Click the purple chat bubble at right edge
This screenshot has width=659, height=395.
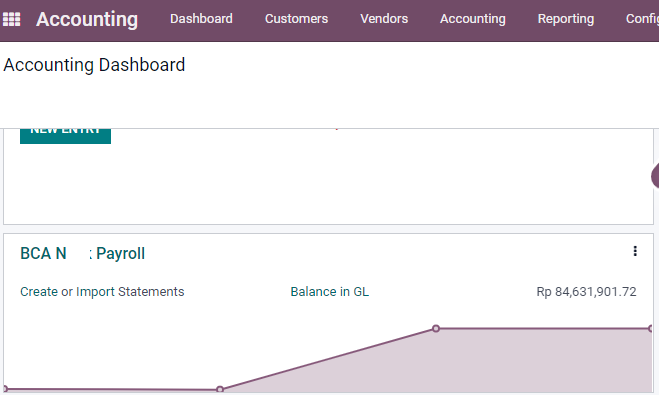(x=655, y=176)
